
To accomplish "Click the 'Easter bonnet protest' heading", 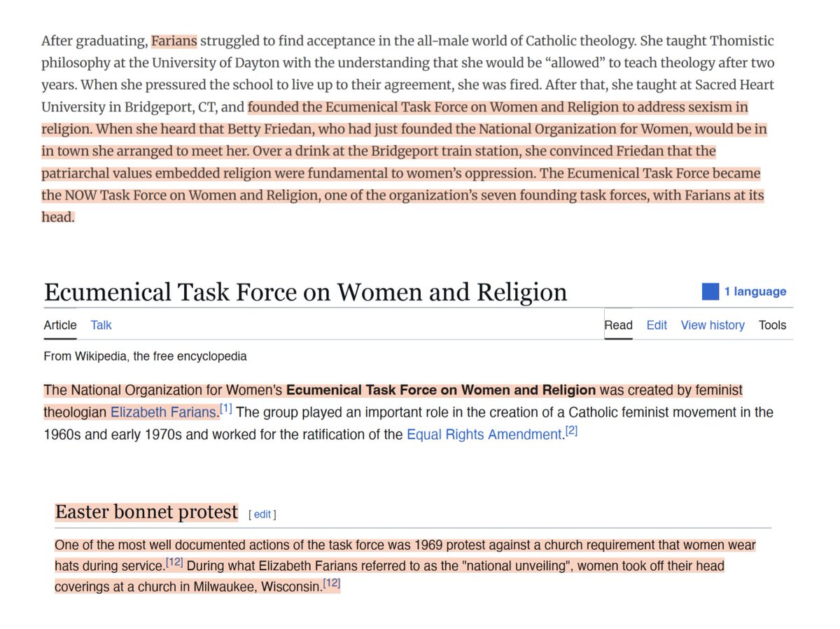I will (146, 512).
